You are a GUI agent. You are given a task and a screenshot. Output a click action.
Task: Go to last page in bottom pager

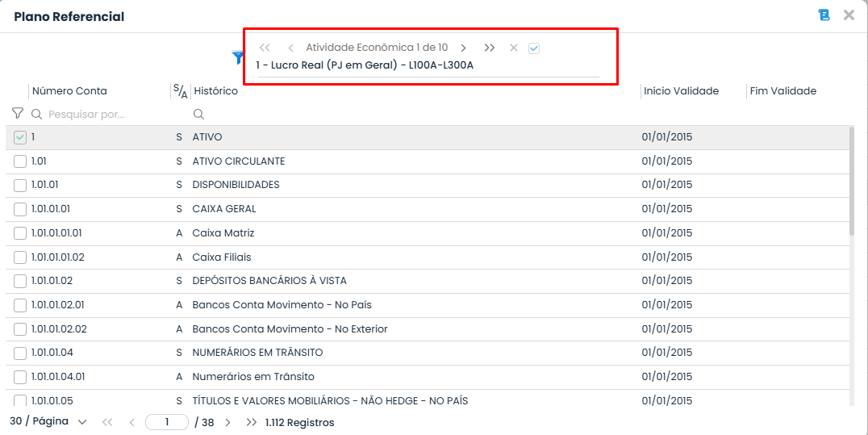pyautogui.click(x=252, y=422)
